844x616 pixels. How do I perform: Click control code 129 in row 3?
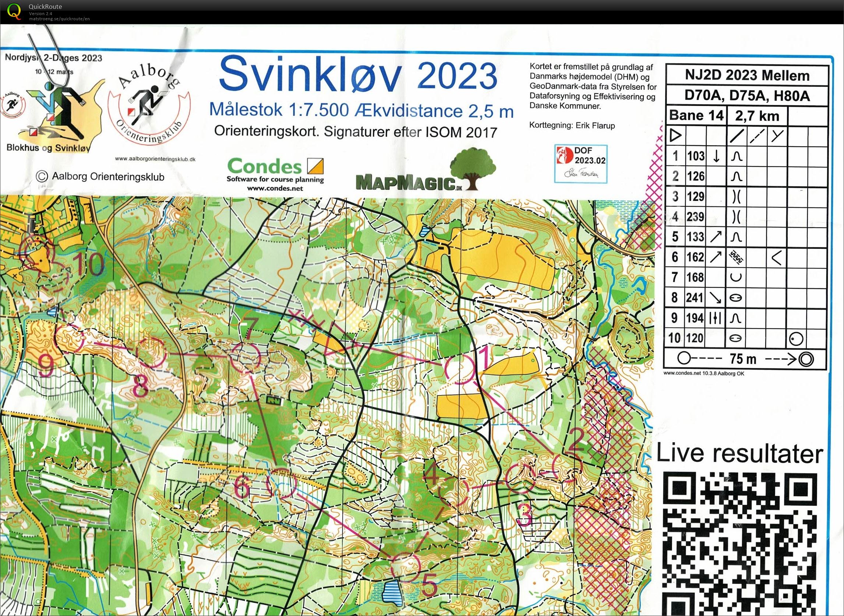tap(696, 197)
